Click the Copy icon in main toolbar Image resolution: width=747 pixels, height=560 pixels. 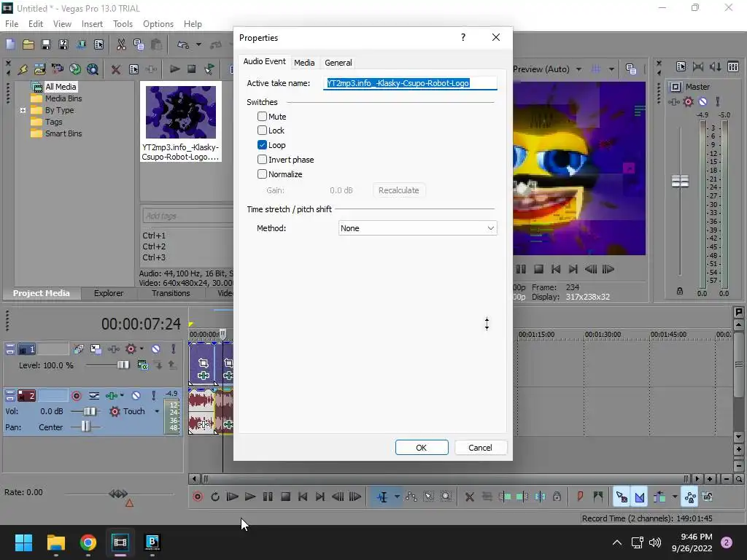coord(139,44)
